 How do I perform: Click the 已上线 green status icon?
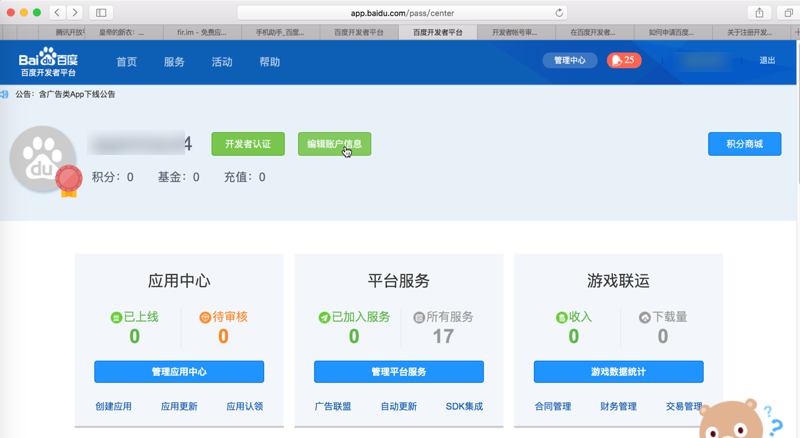116,318
